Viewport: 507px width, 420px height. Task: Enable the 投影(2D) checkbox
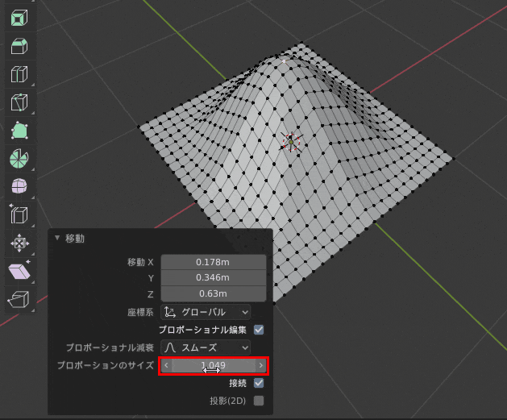pyautogui.click(x=259, y=401)
